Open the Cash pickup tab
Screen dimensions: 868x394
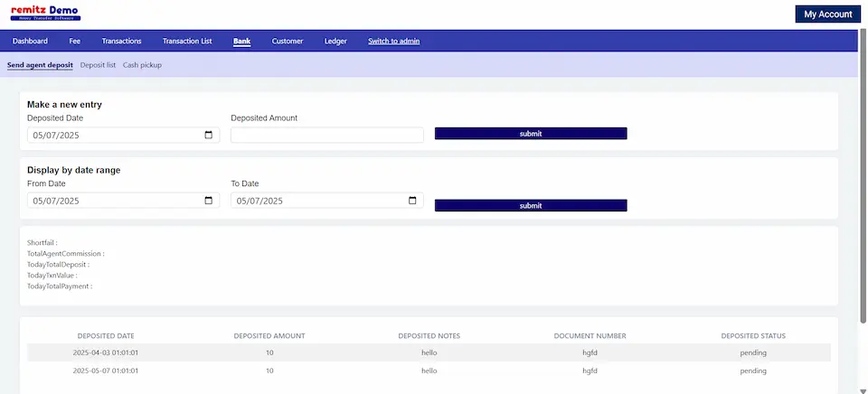(142, 65)
